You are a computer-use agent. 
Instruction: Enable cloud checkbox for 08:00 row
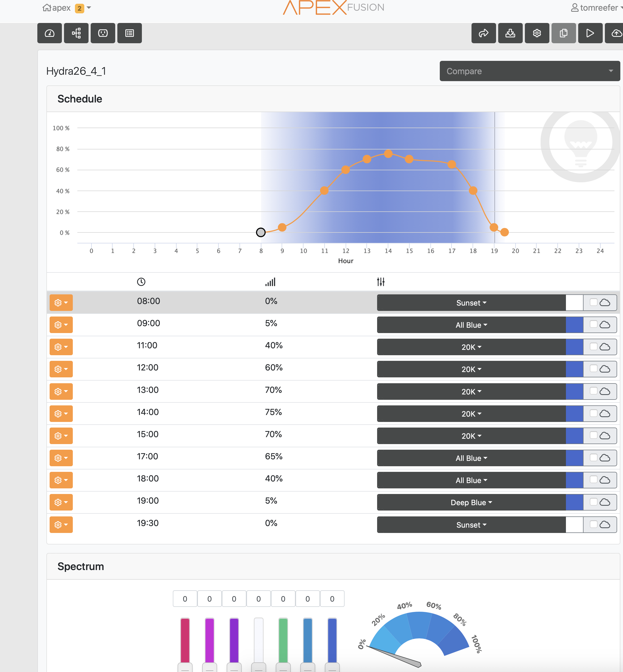click(593, 302)
